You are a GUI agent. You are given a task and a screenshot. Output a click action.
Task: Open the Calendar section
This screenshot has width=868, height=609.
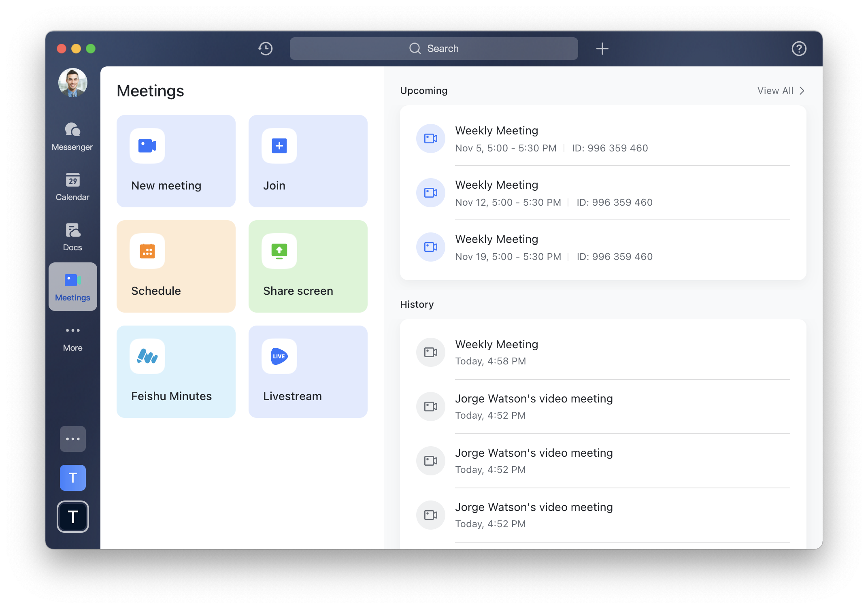(x=72, y=187)
